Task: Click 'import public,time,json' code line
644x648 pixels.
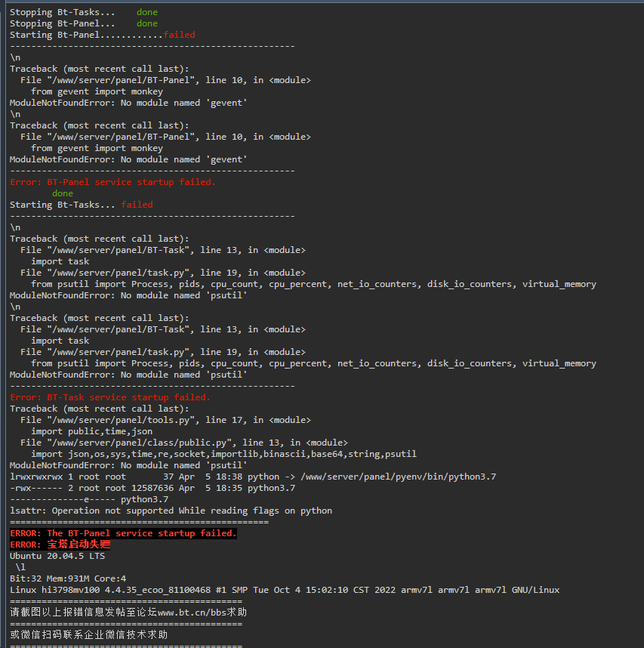Action: (x=91, y=431)
